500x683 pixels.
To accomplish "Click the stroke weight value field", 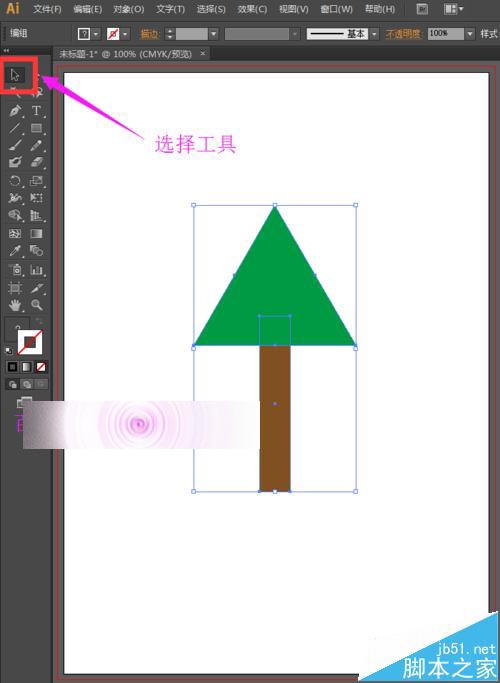I will [192, 34].
